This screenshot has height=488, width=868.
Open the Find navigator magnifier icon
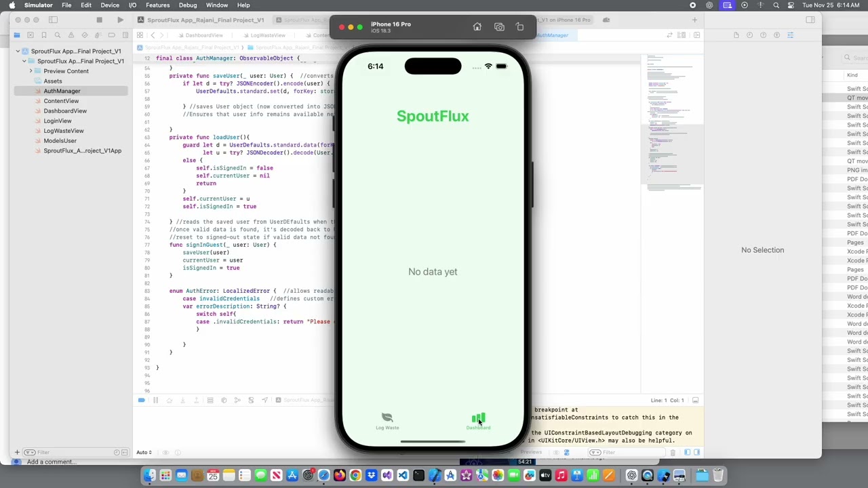tap(58, 35)
